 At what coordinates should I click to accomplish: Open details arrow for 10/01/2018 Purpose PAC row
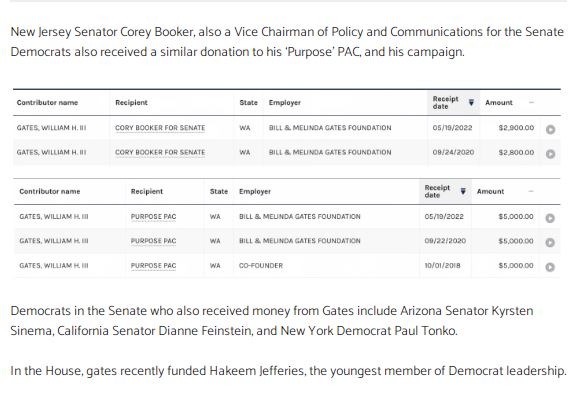[x=550, y=267]
